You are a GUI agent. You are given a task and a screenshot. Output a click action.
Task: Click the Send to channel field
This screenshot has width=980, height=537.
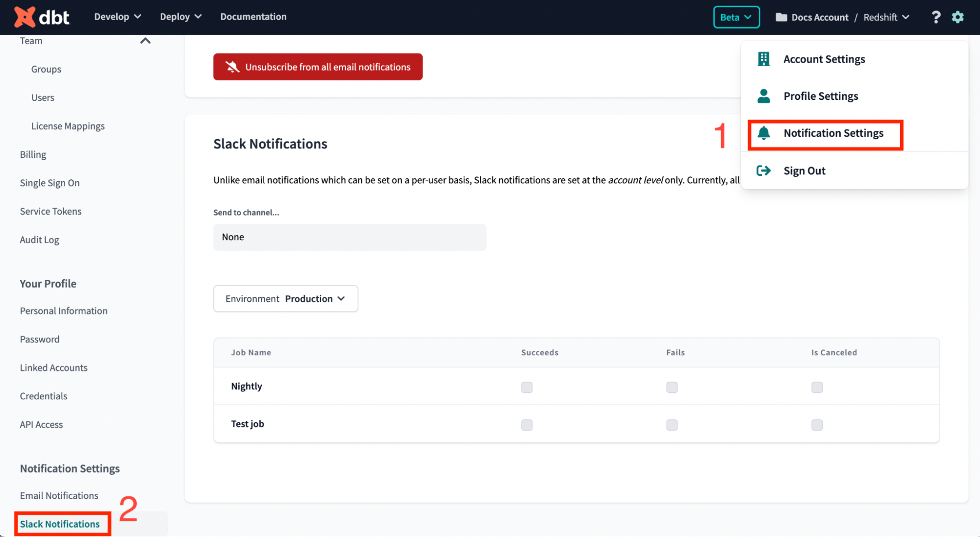(350, 237)
